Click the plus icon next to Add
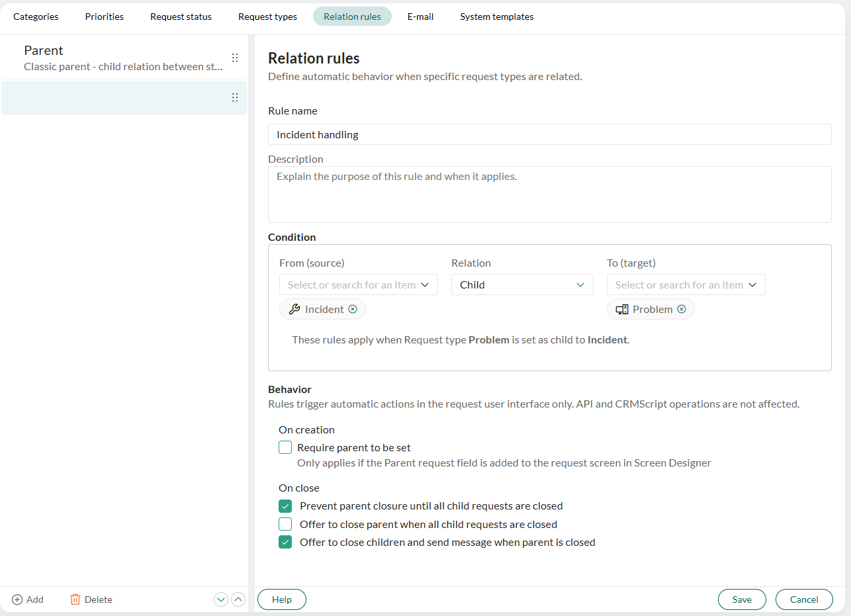This screenshot has width=851, height=616. click(17, 599)
